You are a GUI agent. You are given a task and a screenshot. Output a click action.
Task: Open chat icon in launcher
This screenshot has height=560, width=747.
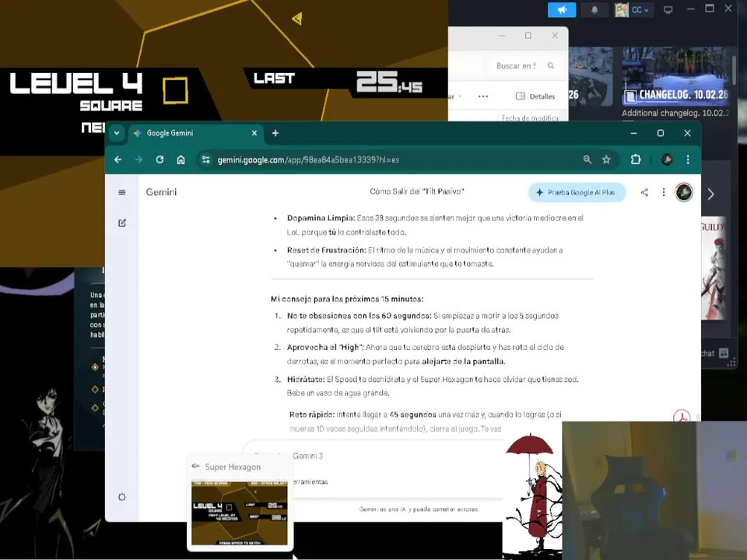click(x=724, y=353)
